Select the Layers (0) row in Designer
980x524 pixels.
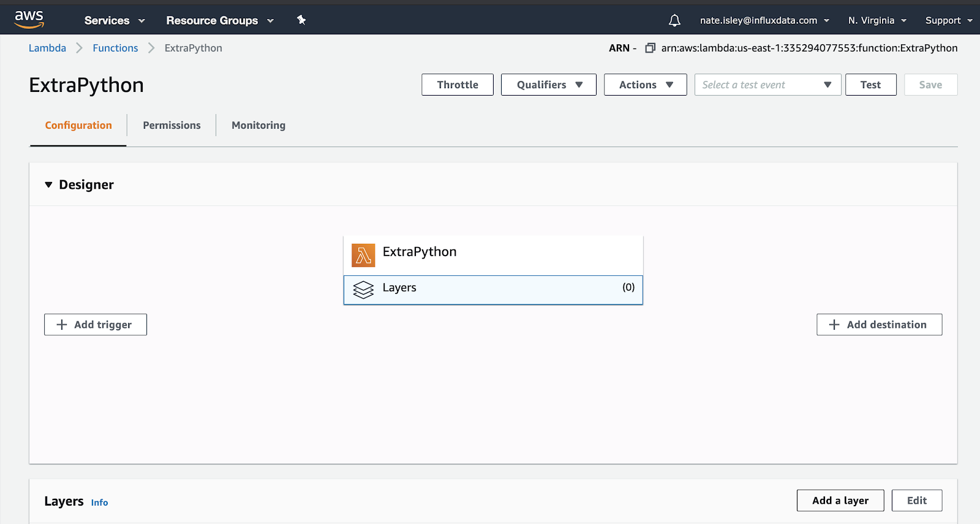(493, 289)
